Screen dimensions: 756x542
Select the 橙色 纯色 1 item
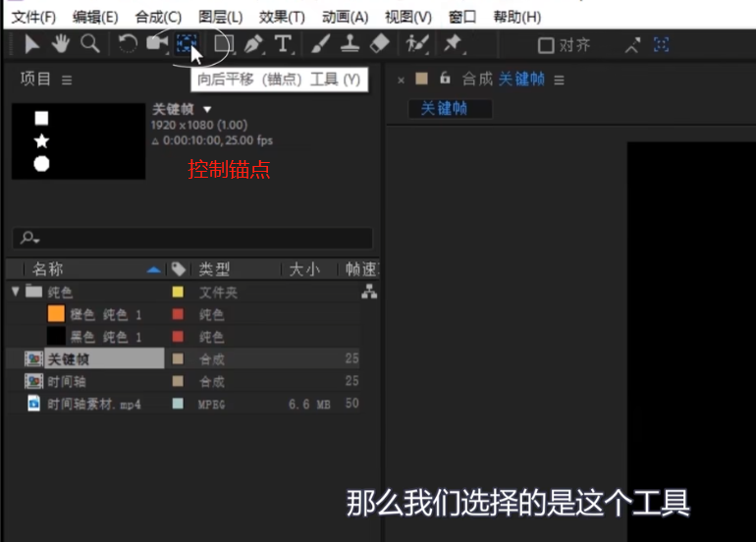tap(106, 315)
